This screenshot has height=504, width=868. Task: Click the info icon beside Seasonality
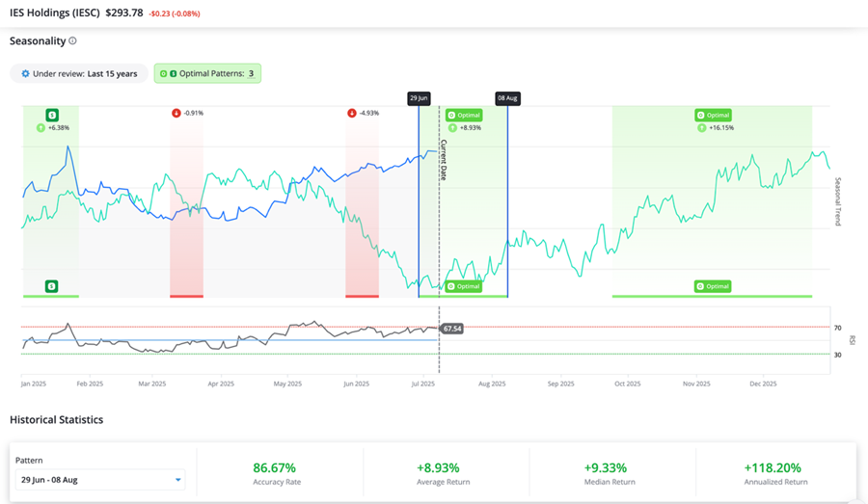pyautogui.click(x=72, y=41)
